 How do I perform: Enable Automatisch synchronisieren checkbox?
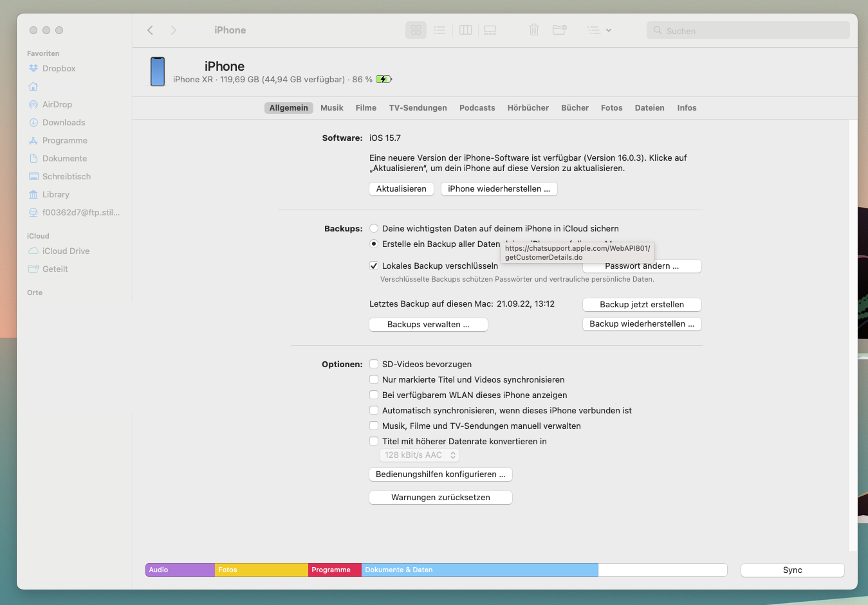pos(374,410)
